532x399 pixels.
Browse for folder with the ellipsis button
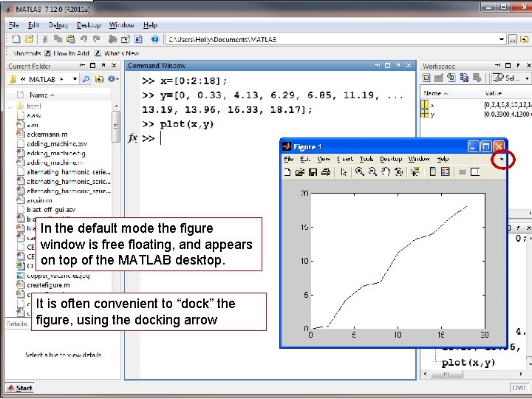513,40
